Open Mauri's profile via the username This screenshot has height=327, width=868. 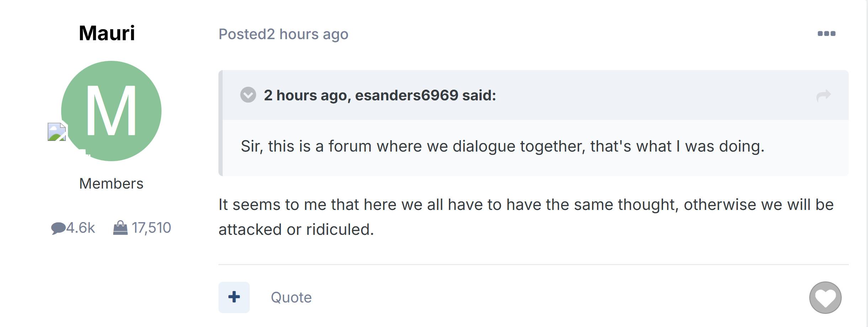point(107,33)
